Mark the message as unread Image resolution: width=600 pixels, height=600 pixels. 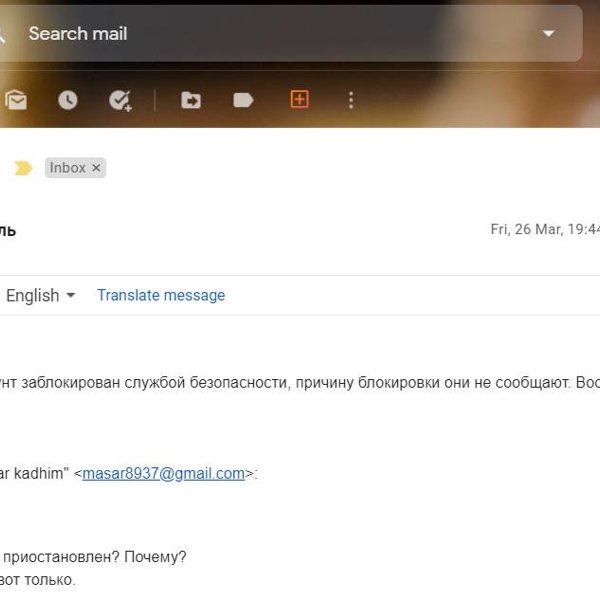click(x=16, y=100)
